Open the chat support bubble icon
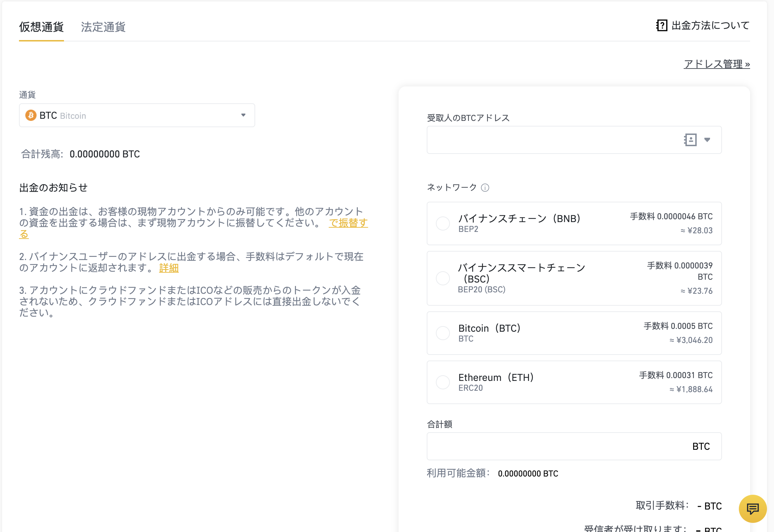The height and width of the screenshot is (532, 774). point(753,508)
